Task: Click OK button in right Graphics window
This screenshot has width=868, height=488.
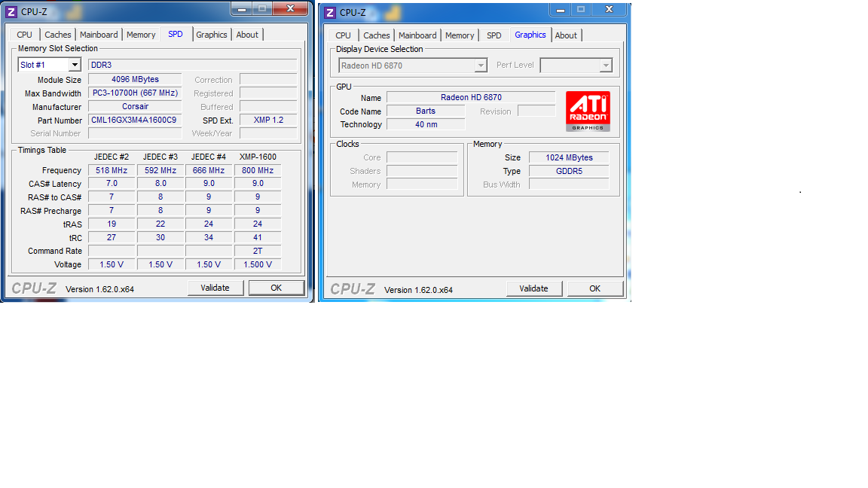Action: pos(595,288)
